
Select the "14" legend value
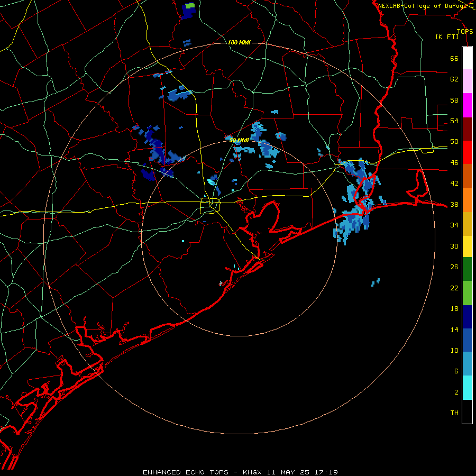[x=454, y=329]
